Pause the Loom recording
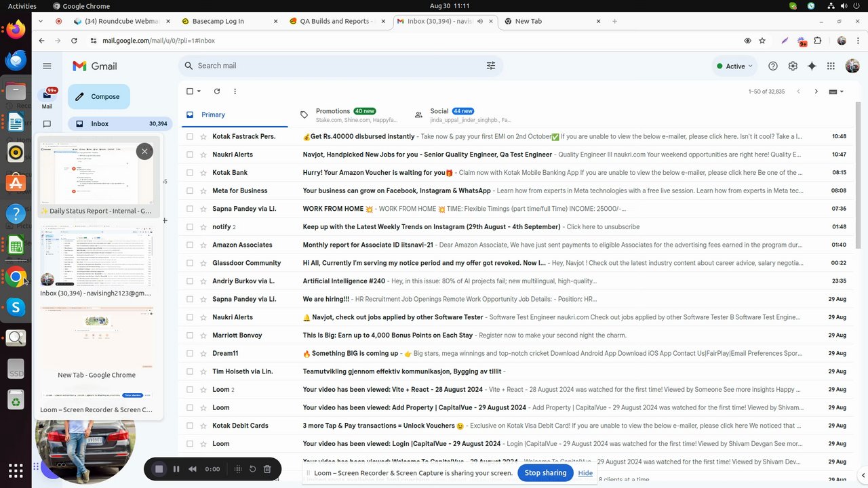The image size is (868, 488). pyautogui.click(x=176, y=469)
